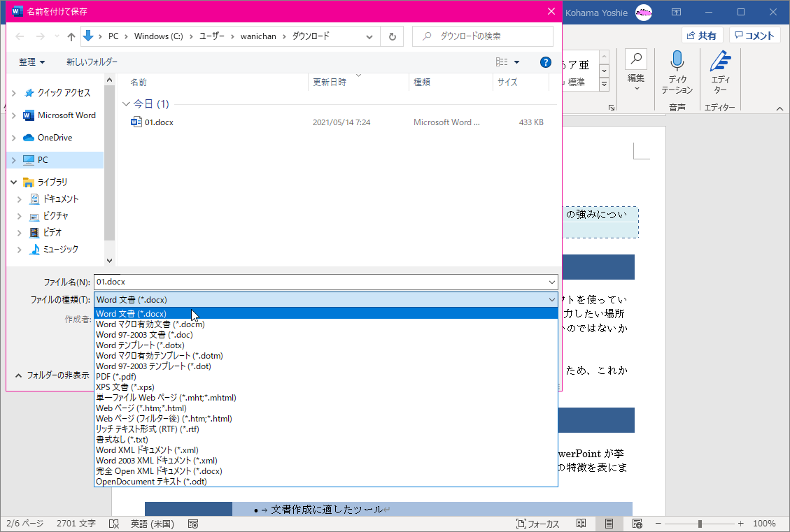The image size is (790, 532).
Task: Collapse the Word ribbon
Action: click(x=780, y=108)
